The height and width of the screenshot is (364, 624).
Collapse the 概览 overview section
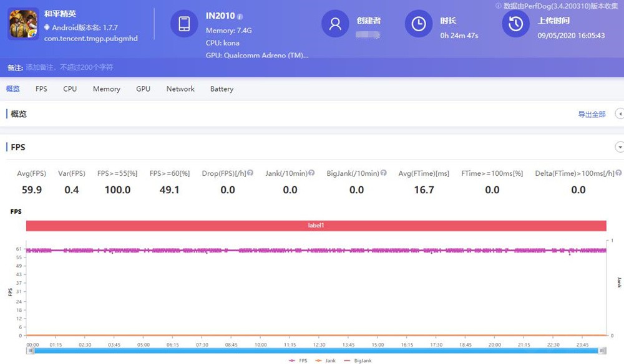coord(619,114)
